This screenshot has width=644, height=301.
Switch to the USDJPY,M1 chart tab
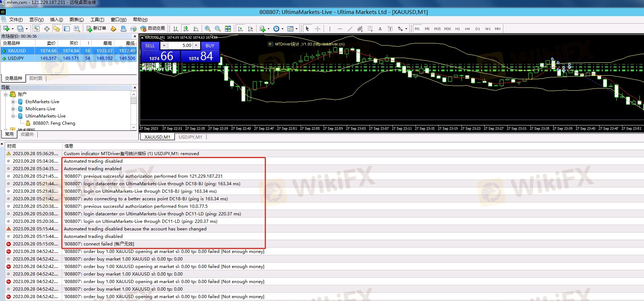(190, 137)
